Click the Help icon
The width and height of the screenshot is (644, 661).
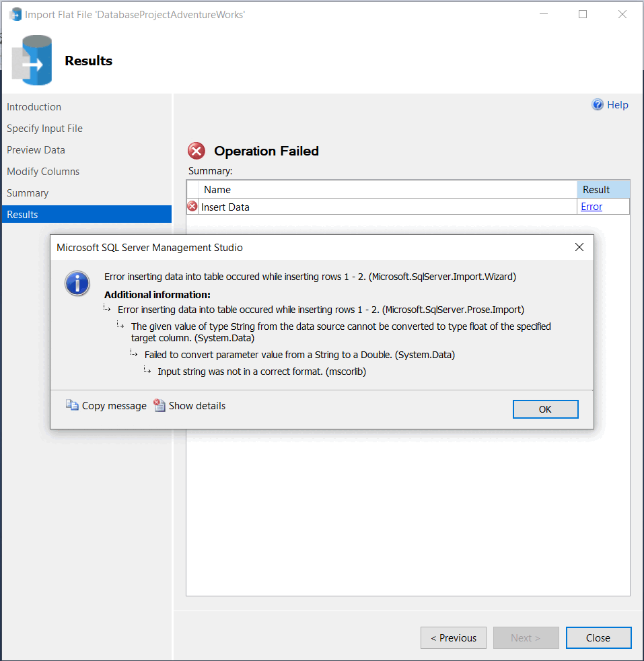[598, 104]
